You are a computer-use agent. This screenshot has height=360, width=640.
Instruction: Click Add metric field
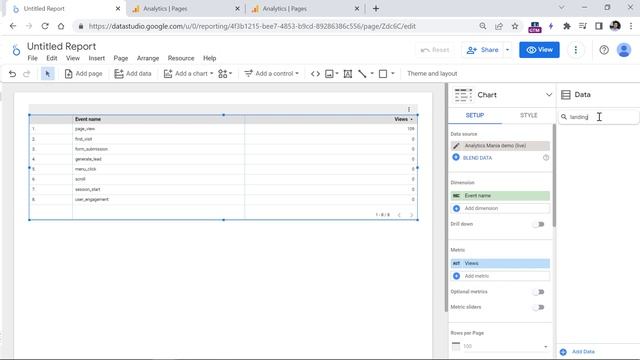(500, 276)
